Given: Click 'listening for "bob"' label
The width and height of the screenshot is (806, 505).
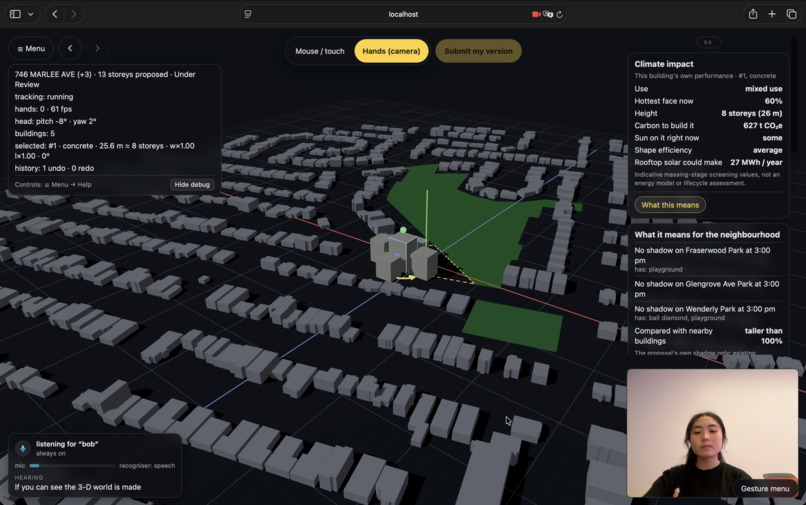Looking at the screenshot, I should (x=67, y=444).
